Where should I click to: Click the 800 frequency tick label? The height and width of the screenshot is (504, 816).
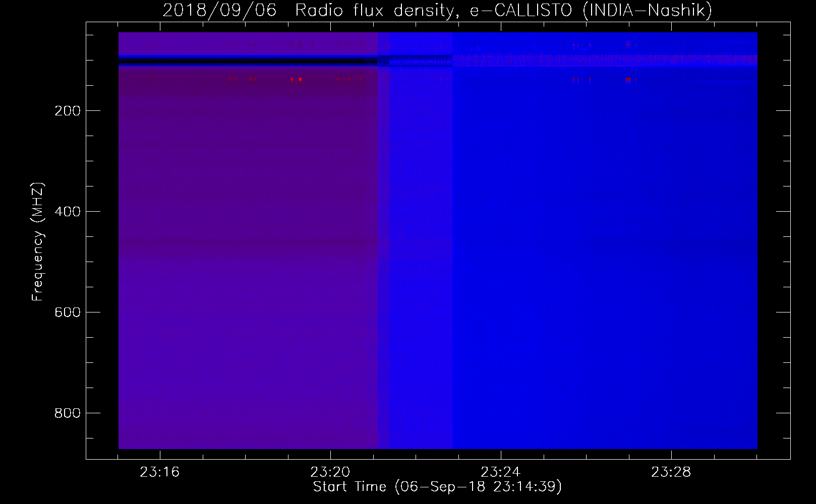68,413
